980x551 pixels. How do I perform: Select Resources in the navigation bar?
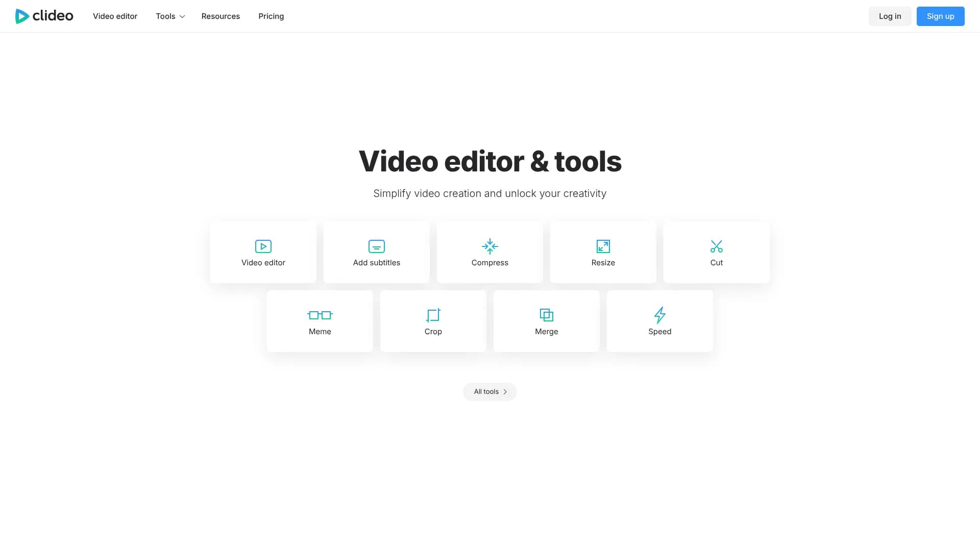pyautogui.click(x=220, y=16)
